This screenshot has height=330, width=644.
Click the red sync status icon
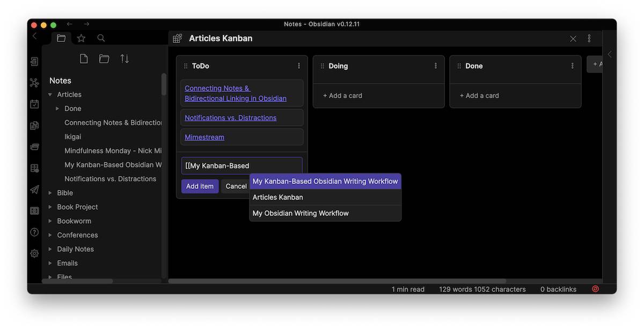point(595,289)
